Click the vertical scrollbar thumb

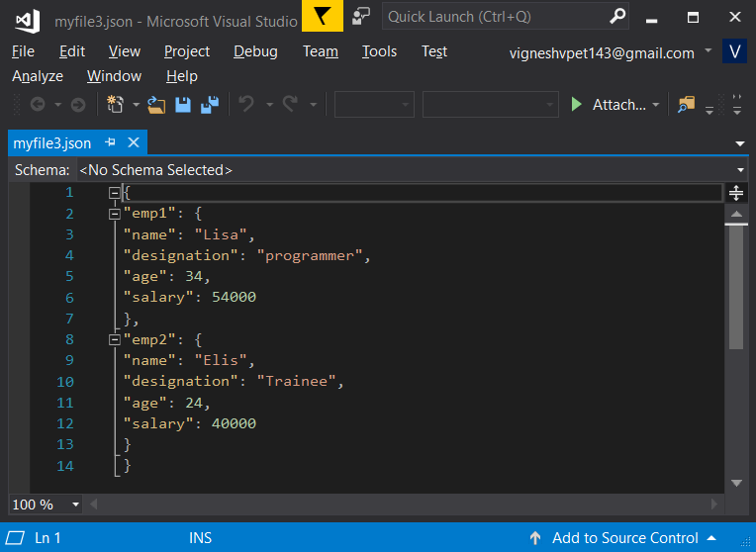point(736,287)
